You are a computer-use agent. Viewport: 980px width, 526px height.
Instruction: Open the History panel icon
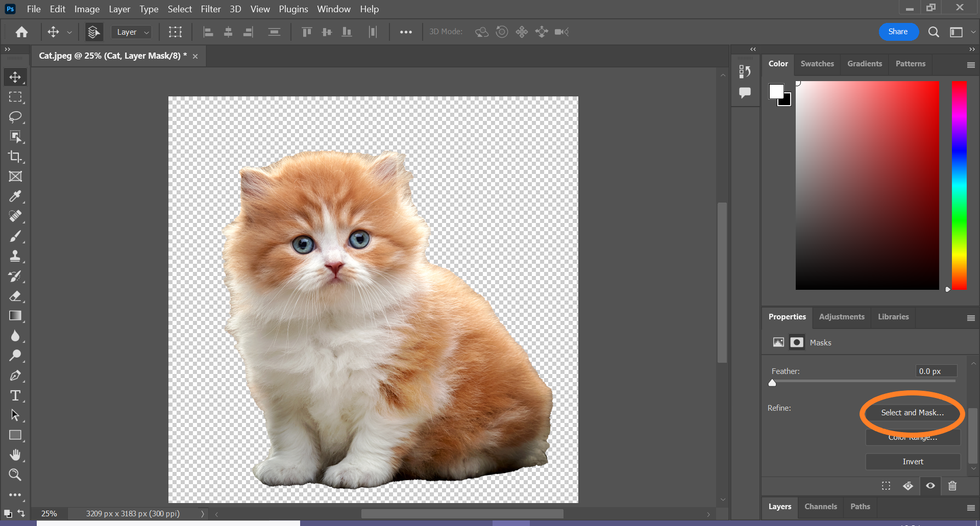745,72
